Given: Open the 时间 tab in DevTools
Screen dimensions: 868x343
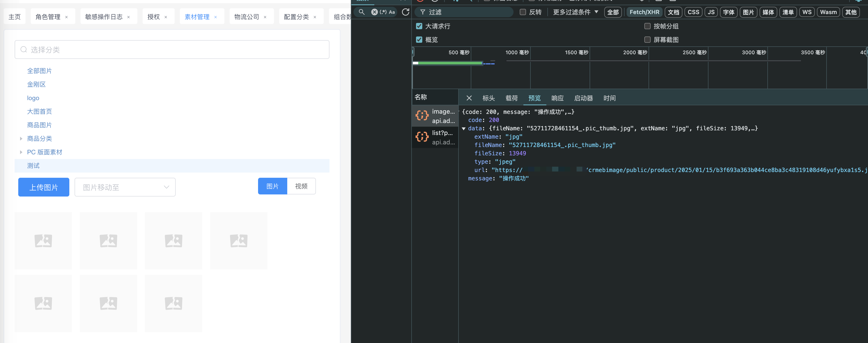Looking at the screenshot, I should [609, 98].
